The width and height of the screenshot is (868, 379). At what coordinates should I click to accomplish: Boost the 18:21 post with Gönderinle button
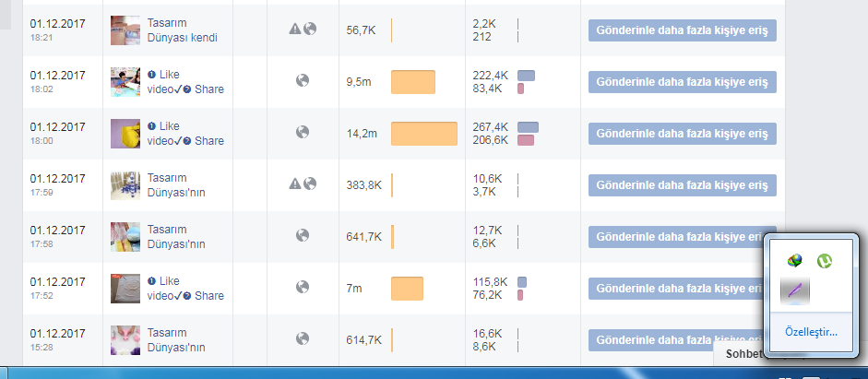(x=682, y=30)
